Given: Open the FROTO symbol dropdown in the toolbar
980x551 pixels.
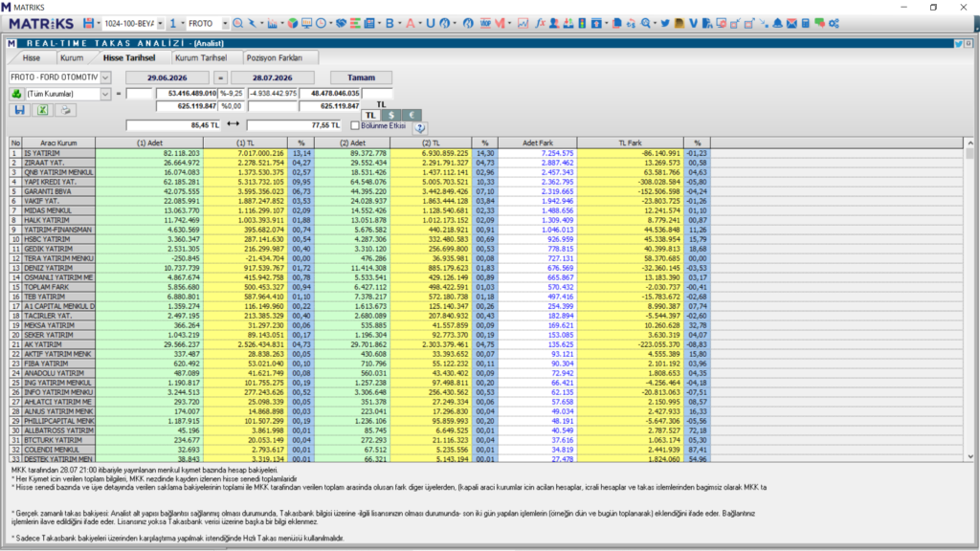Looking at the screenshot, I should [x=225, y=23].
